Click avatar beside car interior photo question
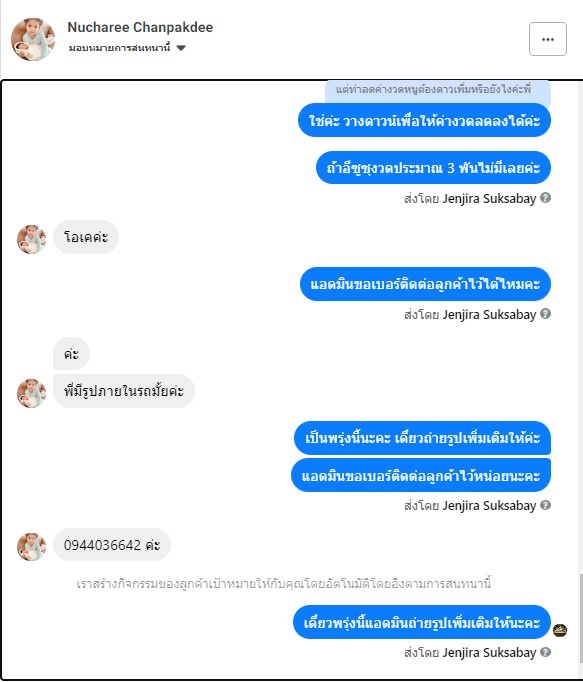The image size is (583, 682). (x=32, y=393)
